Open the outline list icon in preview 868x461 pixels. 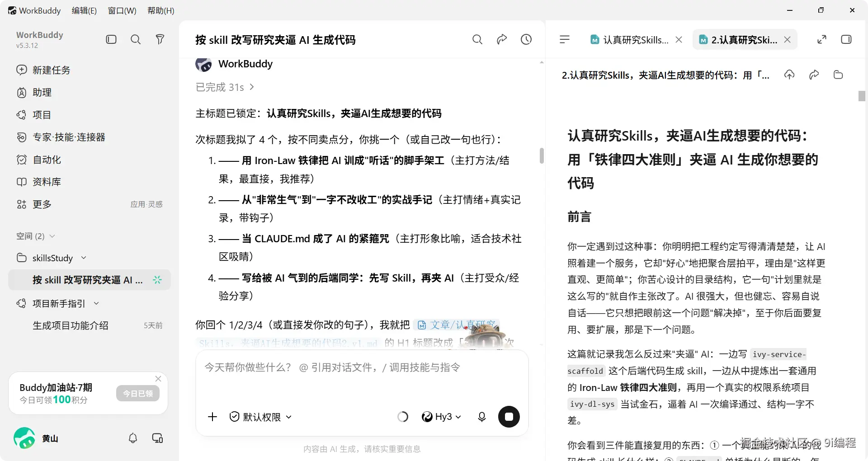[x=565, y=40]
